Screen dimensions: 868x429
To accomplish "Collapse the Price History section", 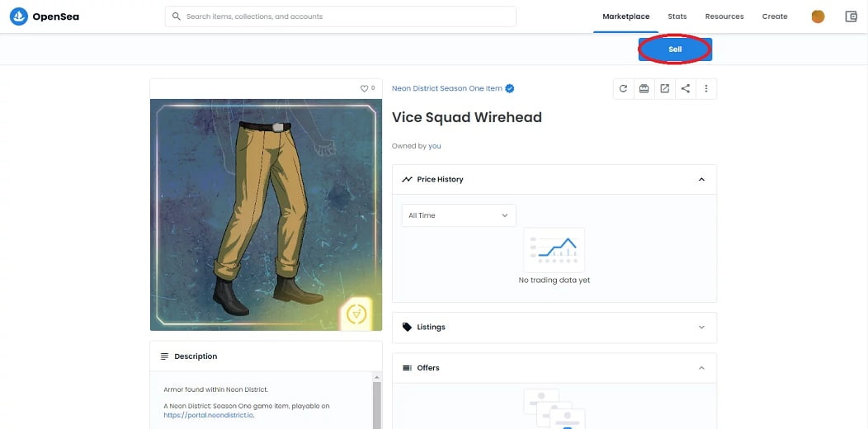I will [701, 179].
